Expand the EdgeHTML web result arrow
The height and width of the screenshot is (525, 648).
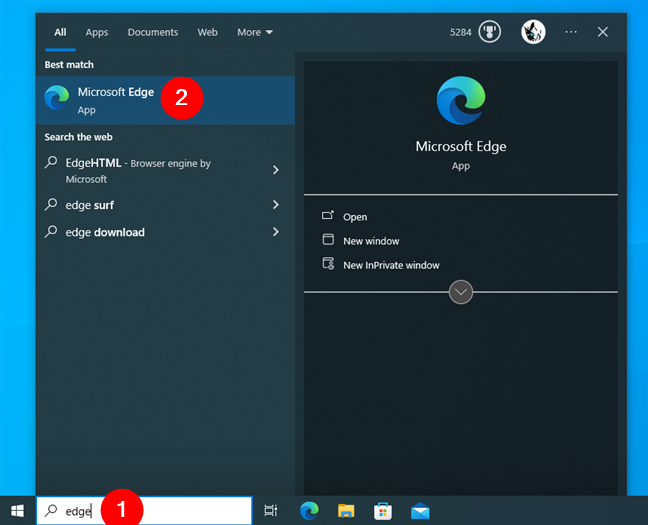[276, 171]
